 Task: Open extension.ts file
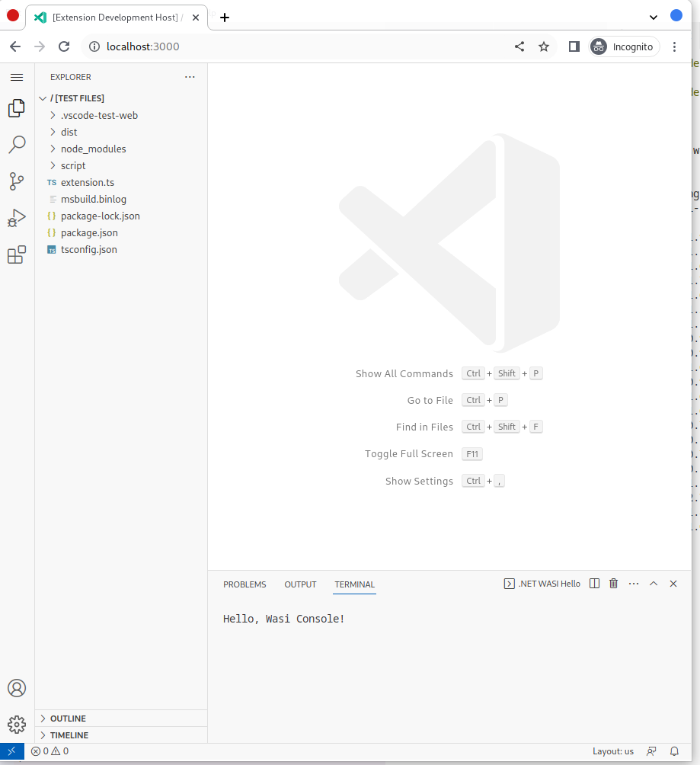click(121, 182)
